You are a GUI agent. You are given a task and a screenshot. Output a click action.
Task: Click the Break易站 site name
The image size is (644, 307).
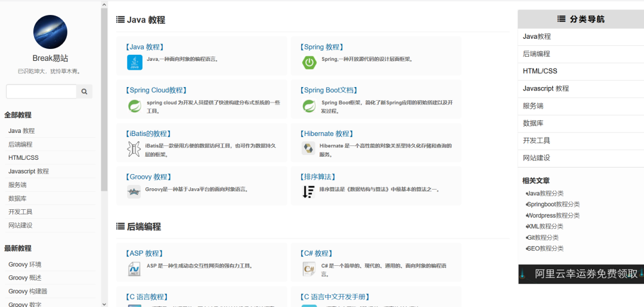50,58
